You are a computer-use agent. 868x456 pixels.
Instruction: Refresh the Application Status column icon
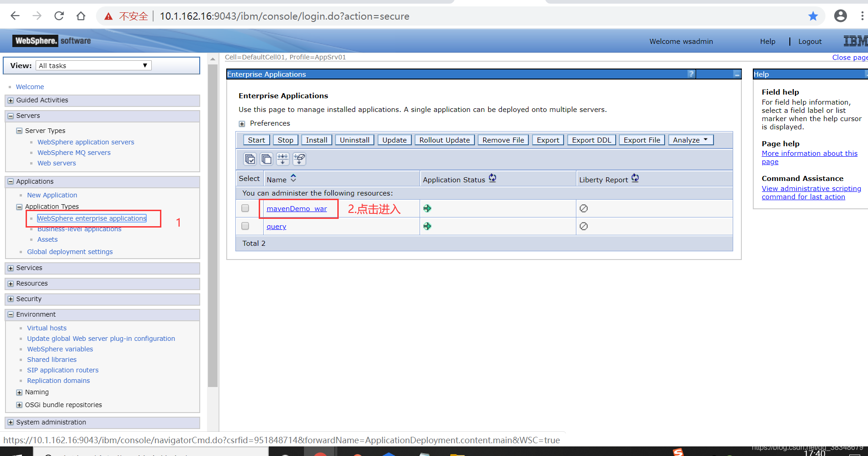(x=492, y=178)
